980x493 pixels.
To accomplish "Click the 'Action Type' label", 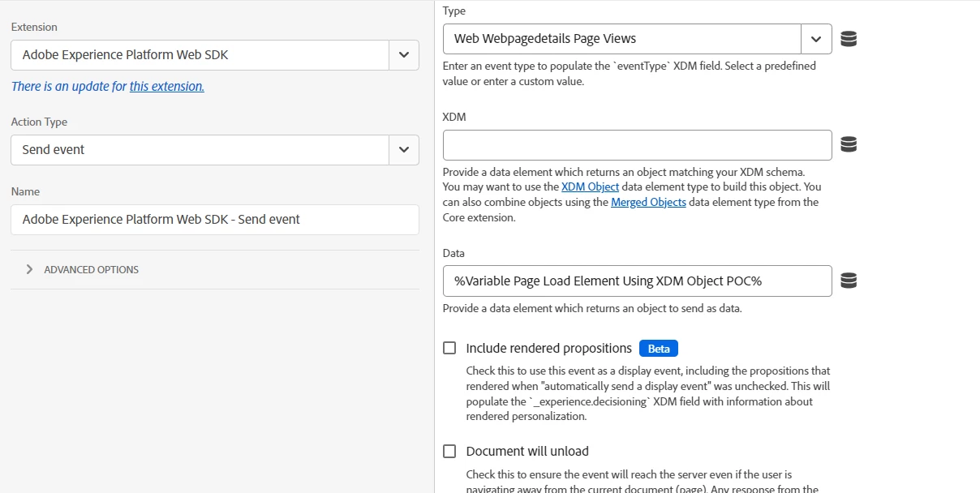I will 39,122.
